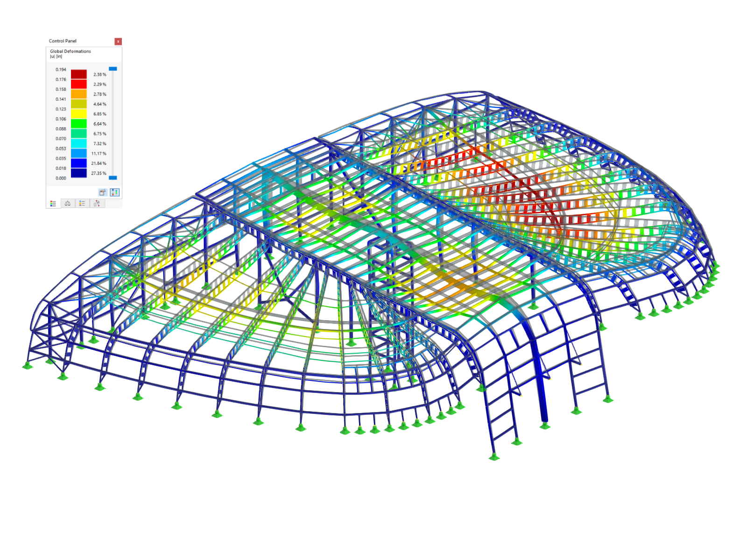Click the 27.35 % distribution label

99,173
